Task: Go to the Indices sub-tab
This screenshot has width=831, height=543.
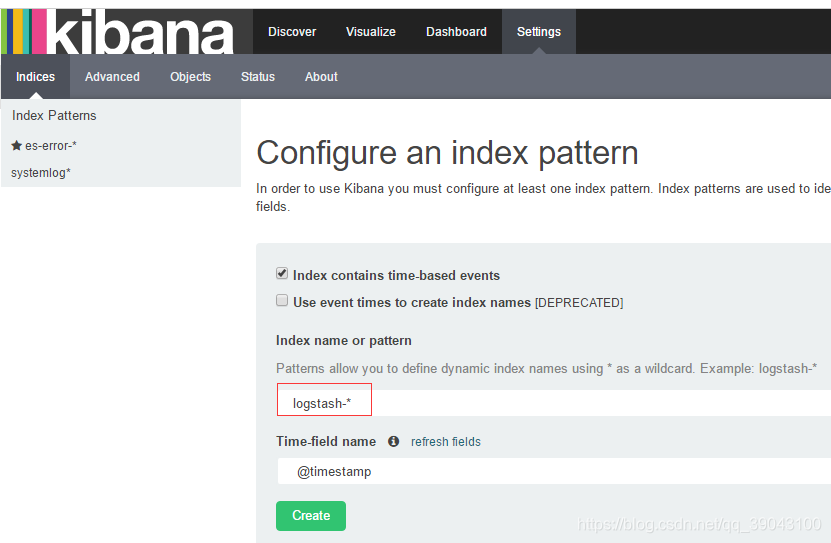Action: click(x=36, y=77)
